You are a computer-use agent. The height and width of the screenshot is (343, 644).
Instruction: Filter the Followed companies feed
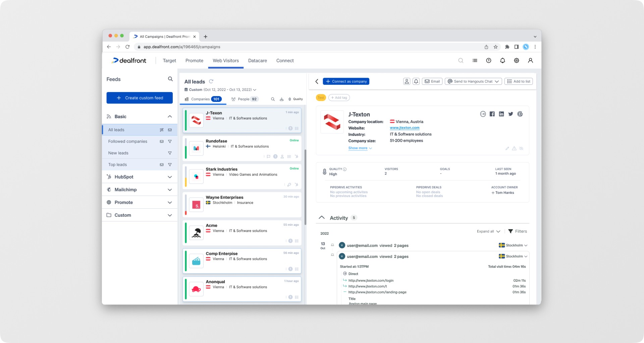point(170,142)
